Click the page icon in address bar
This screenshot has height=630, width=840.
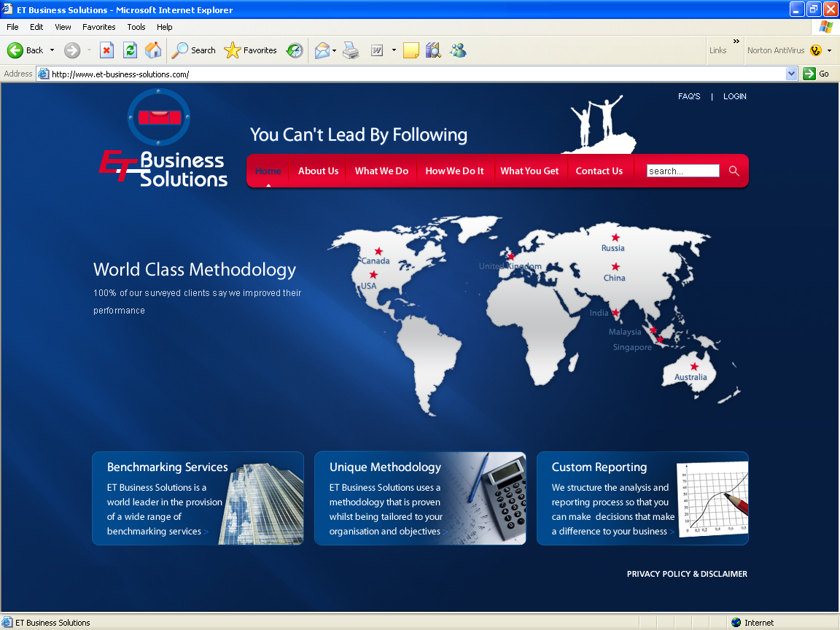point(44,74)
